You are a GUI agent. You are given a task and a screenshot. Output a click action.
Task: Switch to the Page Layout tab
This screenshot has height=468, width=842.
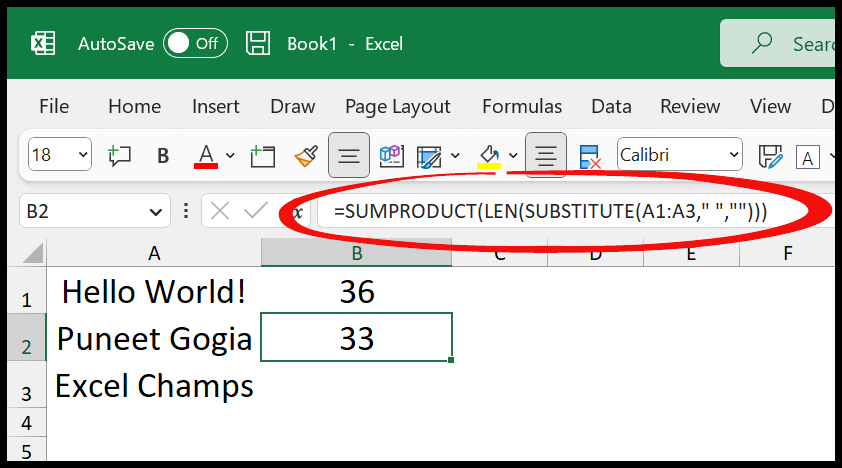pyautogui.click(x=397, y=106)
